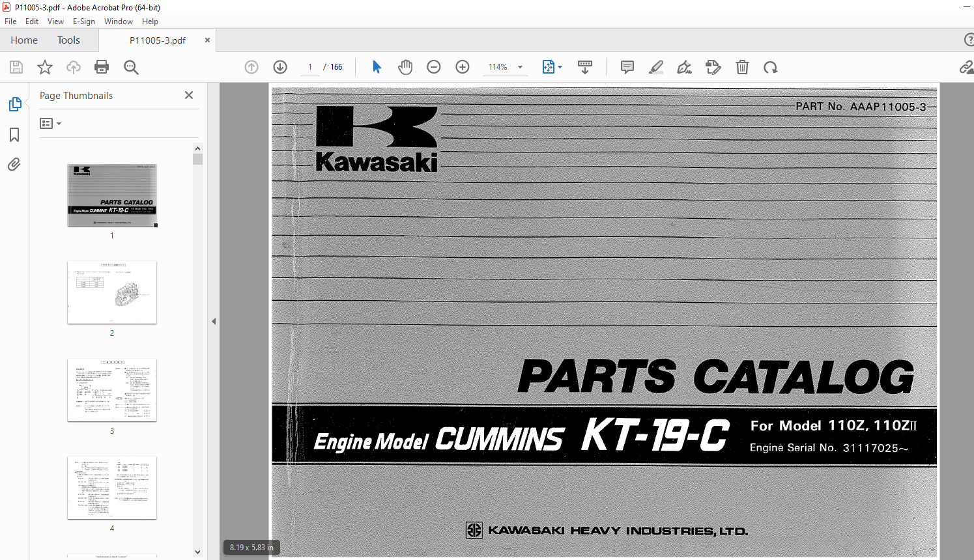This screenshot has width=974, height=560.
Task: Choose the Selection arrow tool
Action: [377, 67]
